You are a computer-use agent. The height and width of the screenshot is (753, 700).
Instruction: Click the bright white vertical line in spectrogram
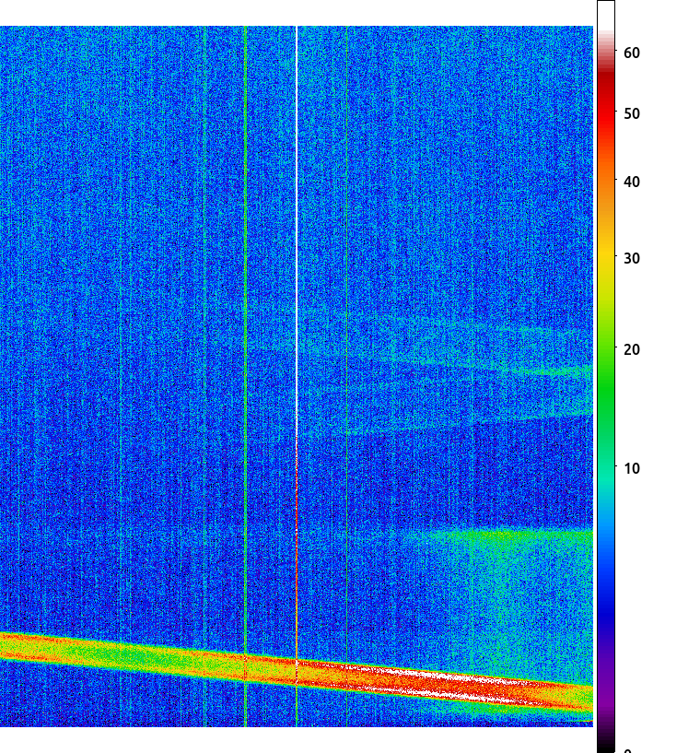[x=297, y=230]
